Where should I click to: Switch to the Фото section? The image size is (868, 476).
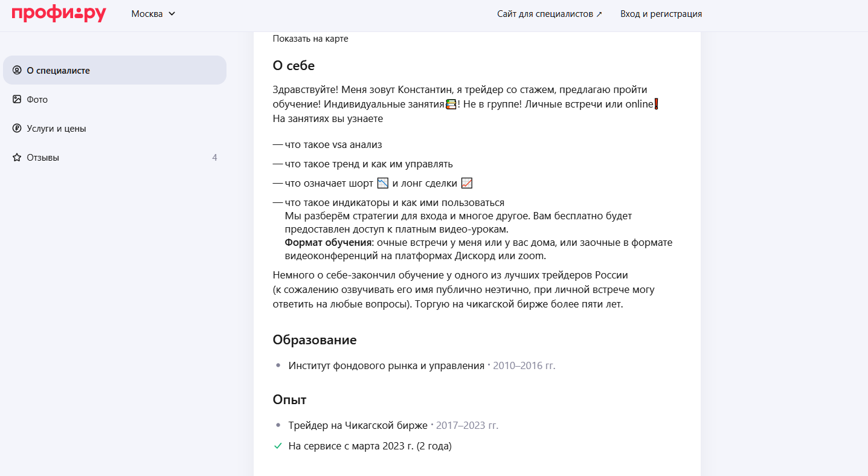coord(37,100)
